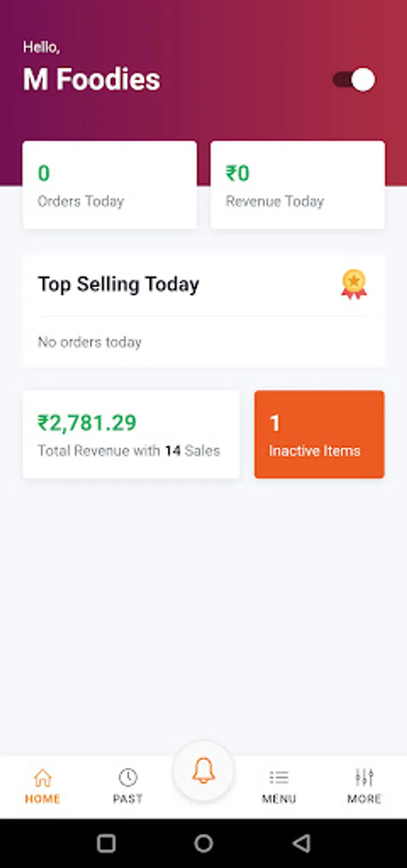This screenshot has height=868, width=407.
Task: Open the Past orders clock icon
Action: pos(128,778)
